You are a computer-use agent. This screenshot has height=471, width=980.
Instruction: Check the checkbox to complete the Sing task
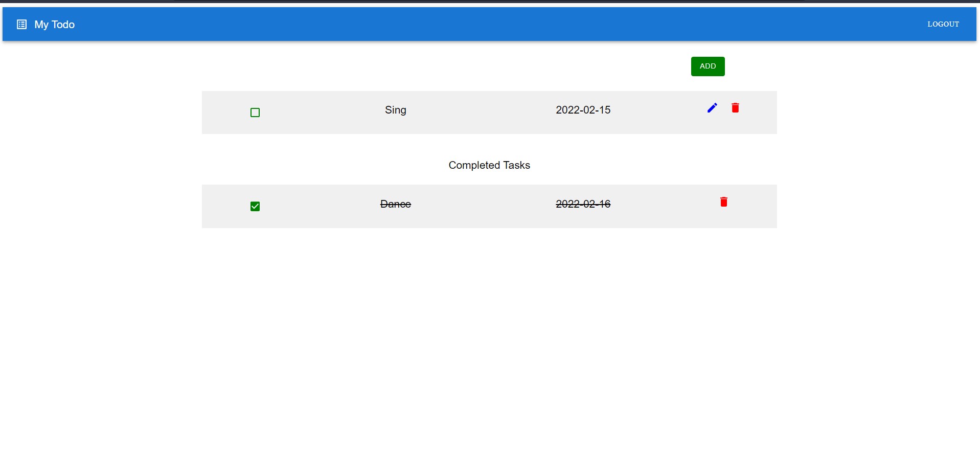[x=255, y=112]
